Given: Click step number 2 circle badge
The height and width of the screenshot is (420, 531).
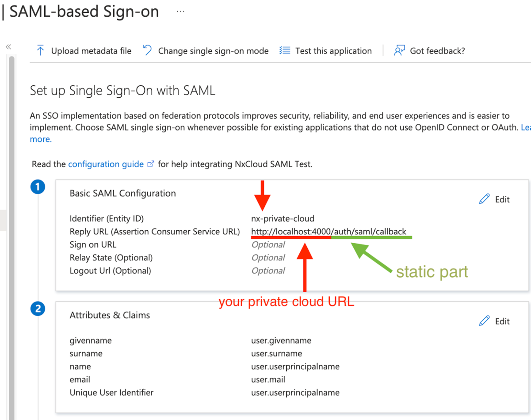Looking at the screenshot, I should pyautogui.click(x=38, y=309).
